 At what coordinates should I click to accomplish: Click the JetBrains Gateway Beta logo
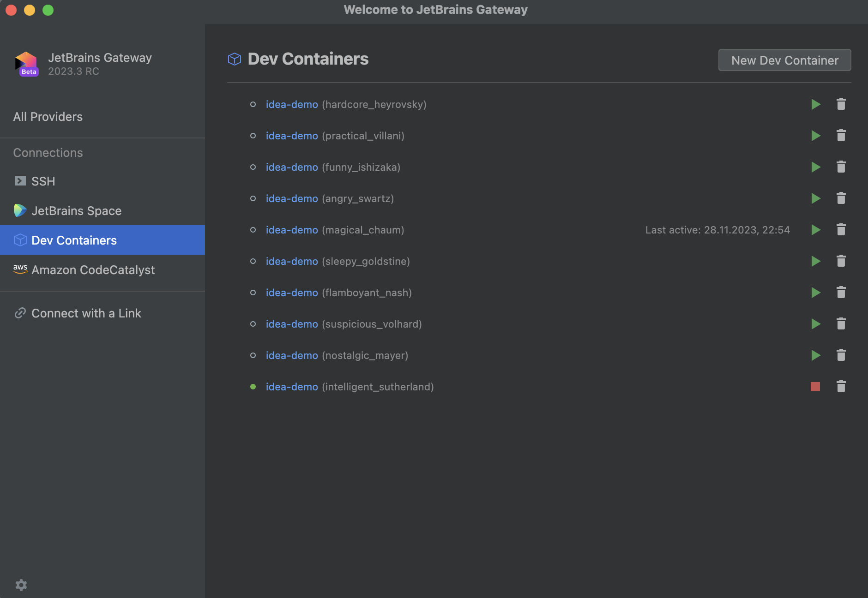26,64
